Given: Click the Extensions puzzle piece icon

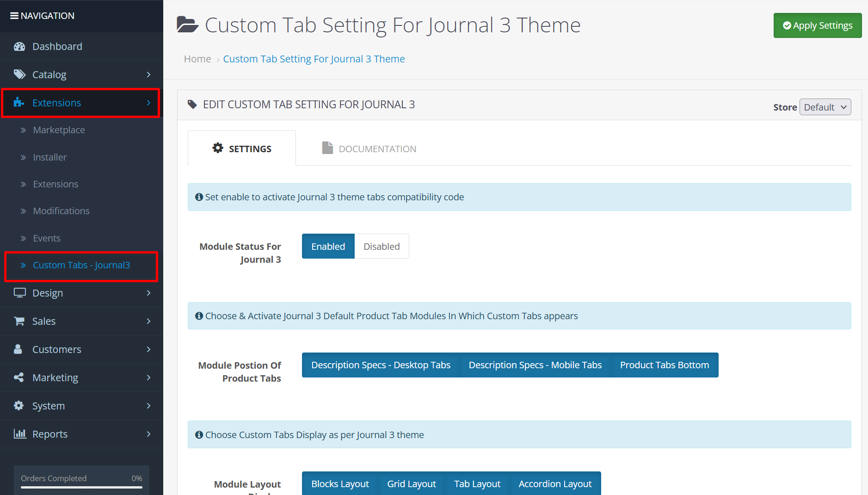Looking at the screenshot, I should pos(19,103).
